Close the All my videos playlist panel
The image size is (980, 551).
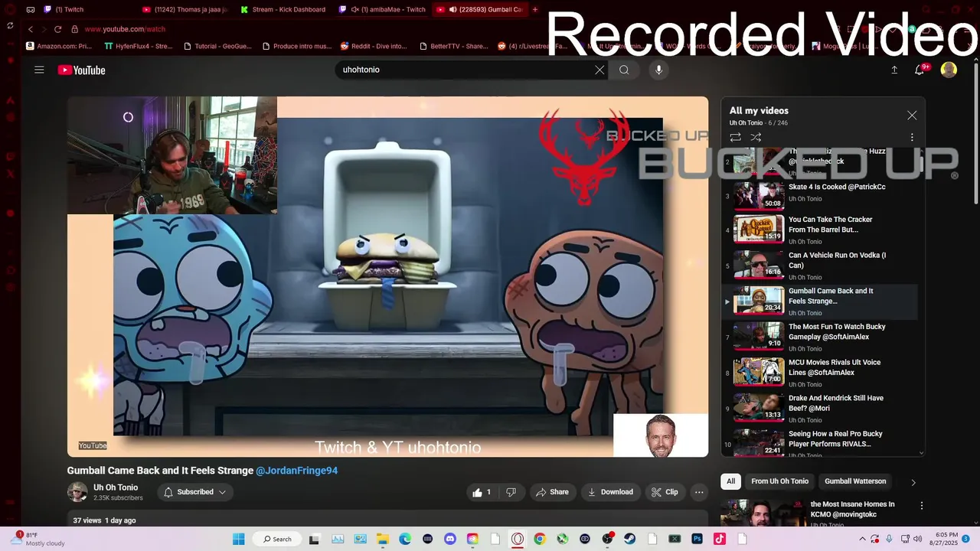(x=912, y=116)
